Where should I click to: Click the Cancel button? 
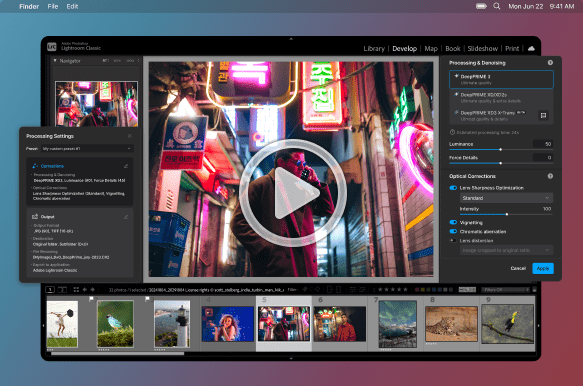[518, 268]
